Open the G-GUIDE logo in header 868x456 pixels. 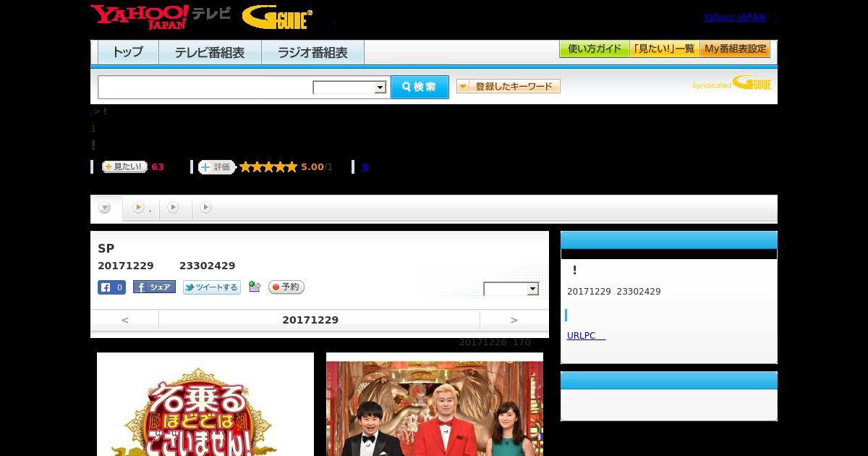click(x=277, y=17)
